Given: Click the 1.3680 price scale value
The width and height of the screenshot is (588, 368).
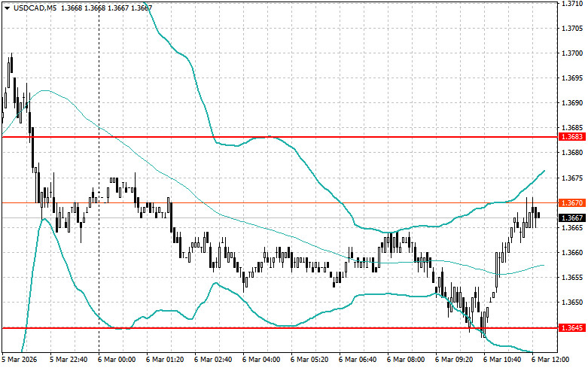Looking at the screenshot, I should click(573, 153).
